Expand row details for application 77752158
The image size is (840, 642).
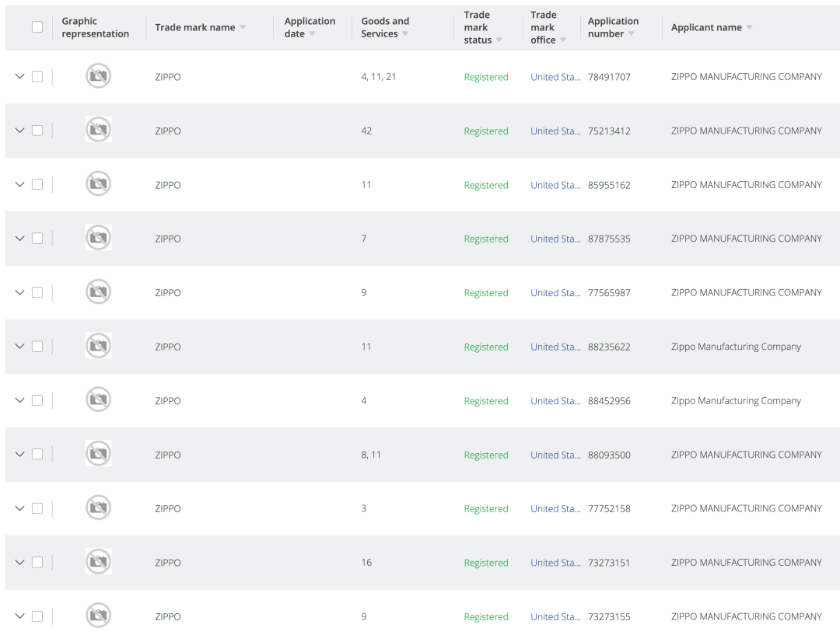(x=19, y=508)
